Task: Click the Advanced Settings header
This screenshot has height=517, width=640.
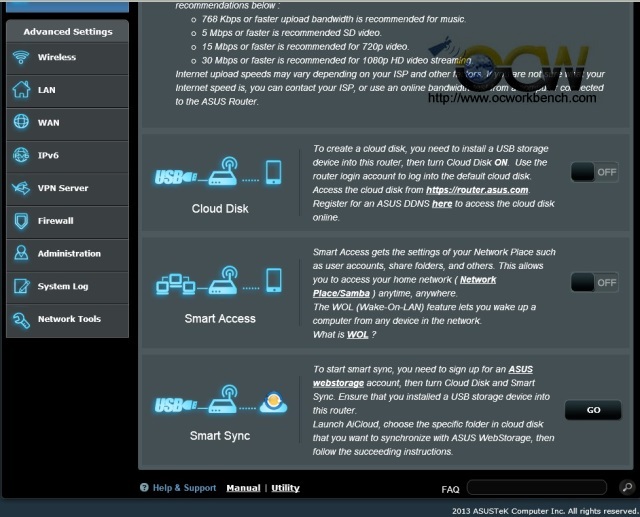Action: pos(68,31)
